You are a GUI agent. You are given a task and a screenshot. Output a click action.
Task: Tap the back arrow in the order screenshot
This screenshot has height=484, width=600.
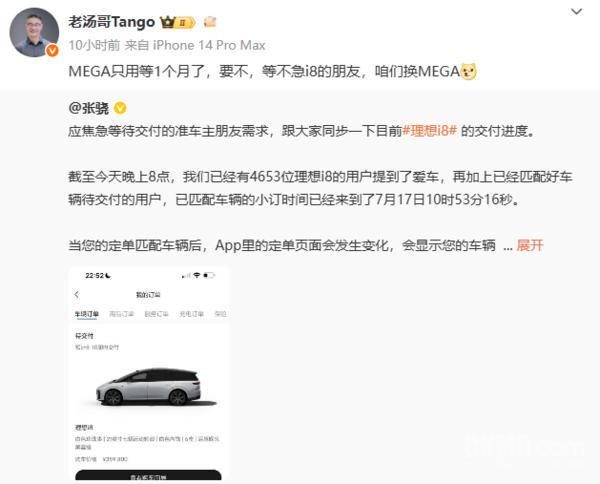coord(77,294)
